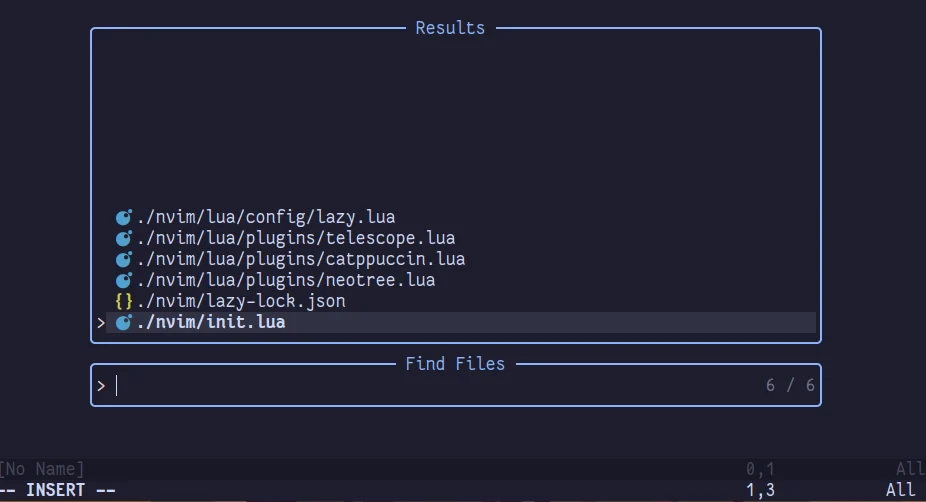Click the Lua icon beside init.lua
926x502 pixels.
point(123,322)
